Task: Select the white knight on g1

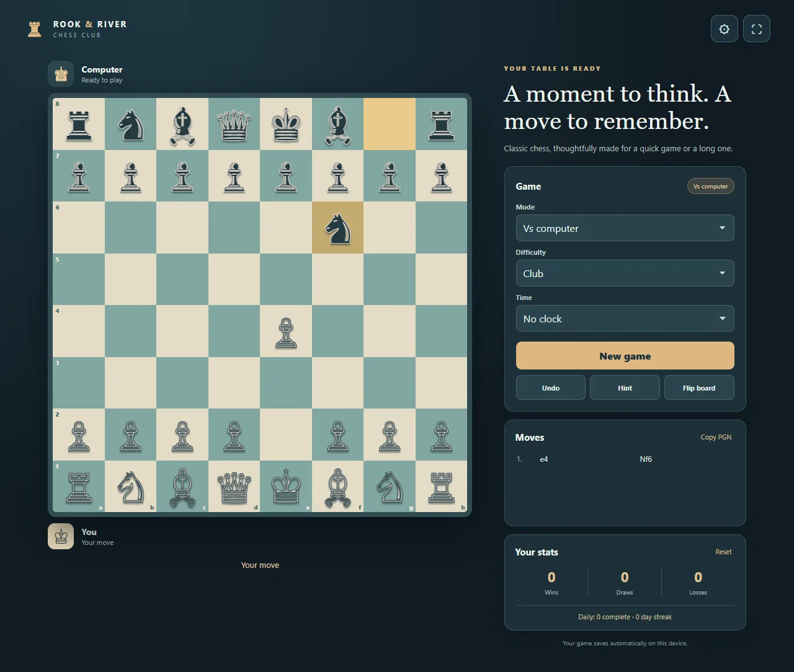Action: click(x=390, y=487)
